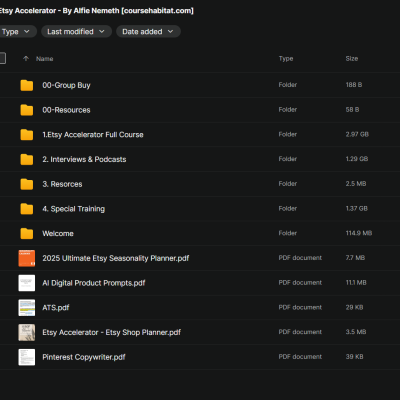Click the sort direction arrow beside Name

[26, 59]
